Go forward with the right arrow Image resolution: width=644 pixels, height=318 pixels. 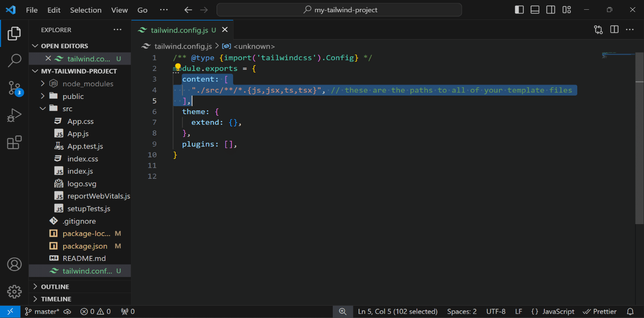click(204, 10)
